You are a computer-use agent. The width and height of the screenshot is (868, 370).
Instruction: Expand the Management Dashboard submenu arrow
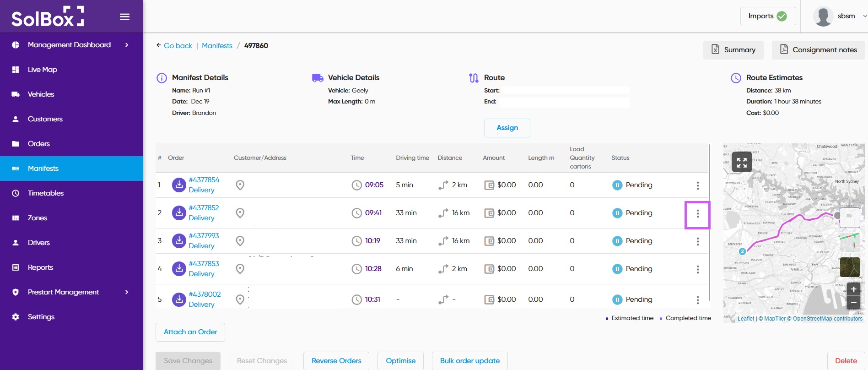[127, 45]
